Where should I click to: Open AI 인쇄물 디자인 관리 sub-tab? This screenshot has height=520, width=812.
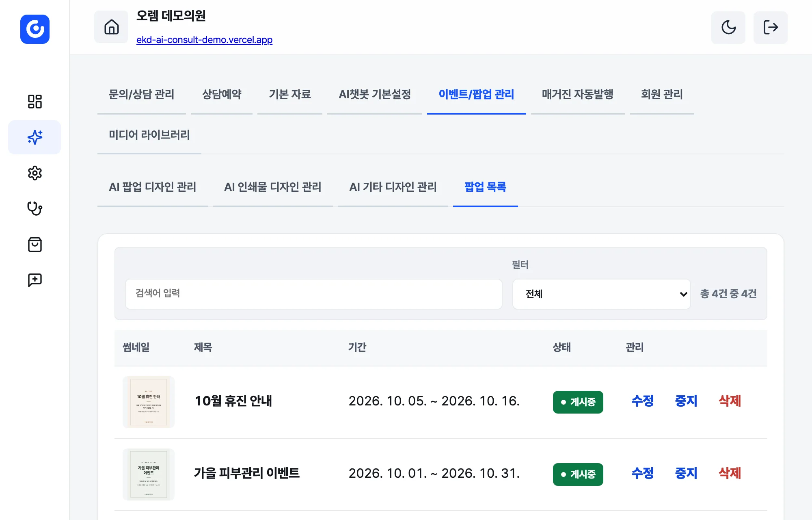[x=273, y=187]
